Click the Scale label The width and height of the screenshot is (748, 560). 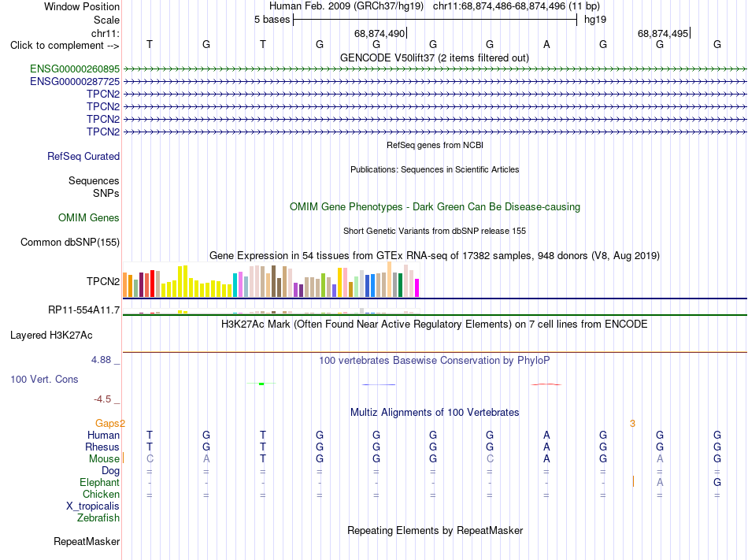pos(107,20)
